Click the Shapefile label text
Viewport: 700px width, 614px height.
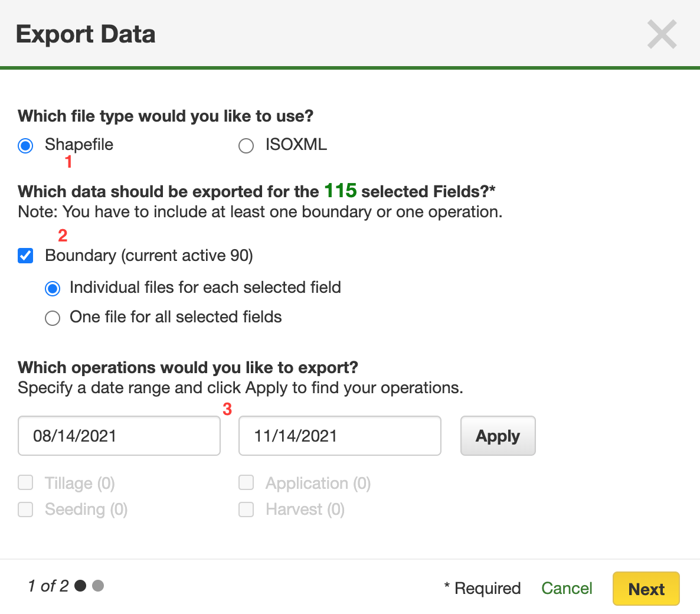[79, 145]
